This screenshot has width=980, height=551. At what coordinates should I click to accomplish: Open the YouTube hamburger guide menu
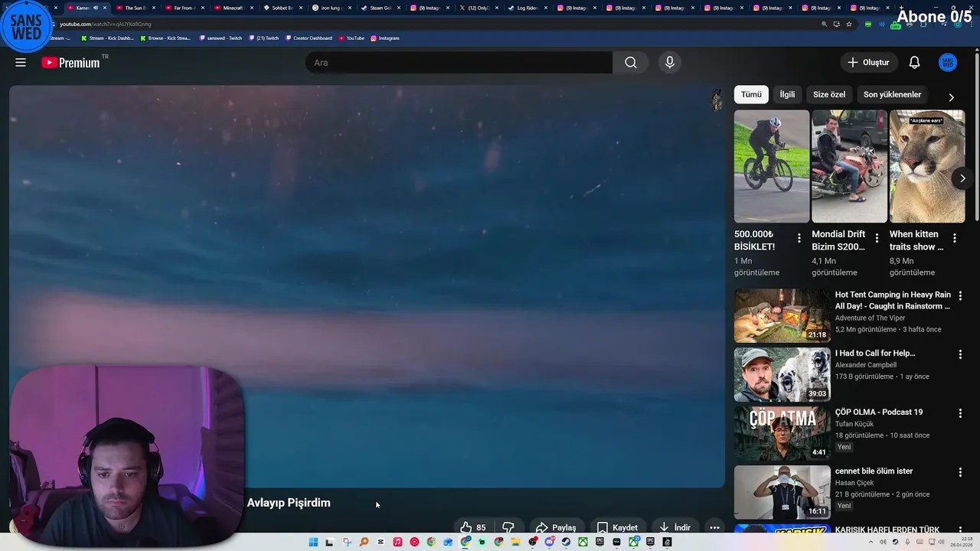coord(21,63)
